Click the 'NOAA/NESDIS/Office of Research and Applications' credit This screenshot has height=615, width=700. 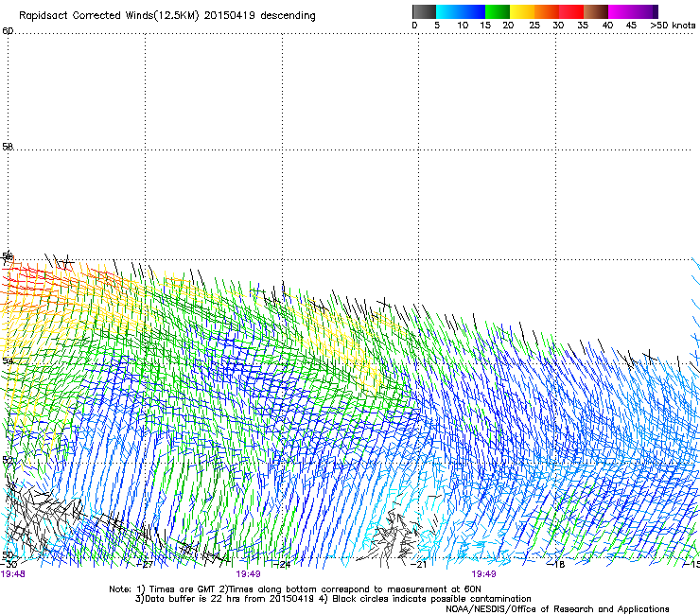click(x=557, y=609)
